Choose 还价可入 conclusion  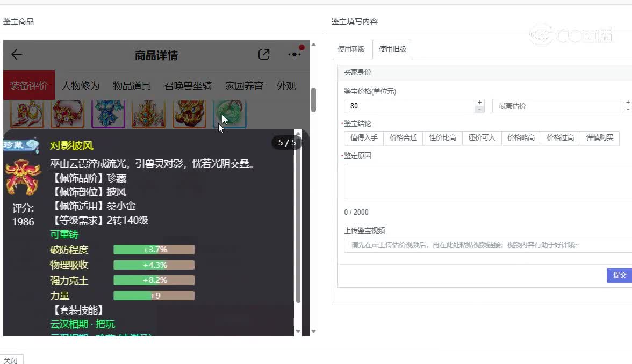(482, 137)
